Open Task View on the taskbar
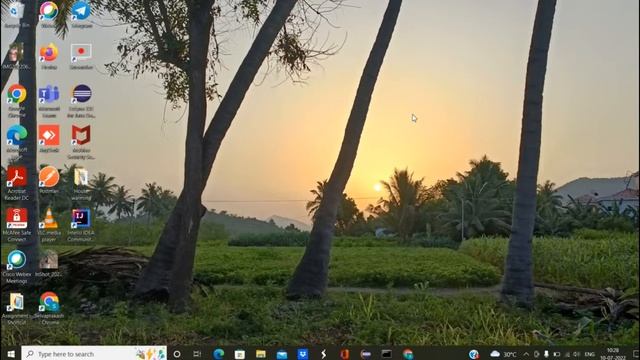 [197, 354]
